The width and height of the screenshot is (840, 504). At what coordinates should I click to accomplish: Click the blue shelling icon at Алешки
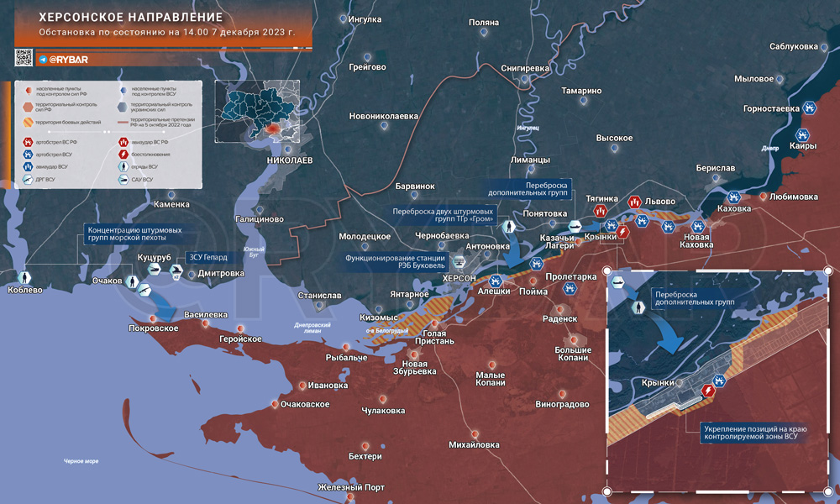(x=495, y=281)
